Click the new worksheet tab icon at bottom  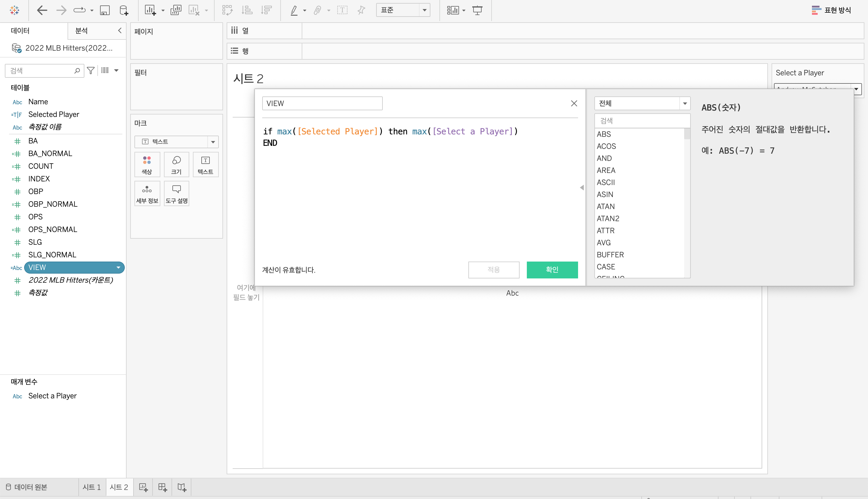(143, 487)
